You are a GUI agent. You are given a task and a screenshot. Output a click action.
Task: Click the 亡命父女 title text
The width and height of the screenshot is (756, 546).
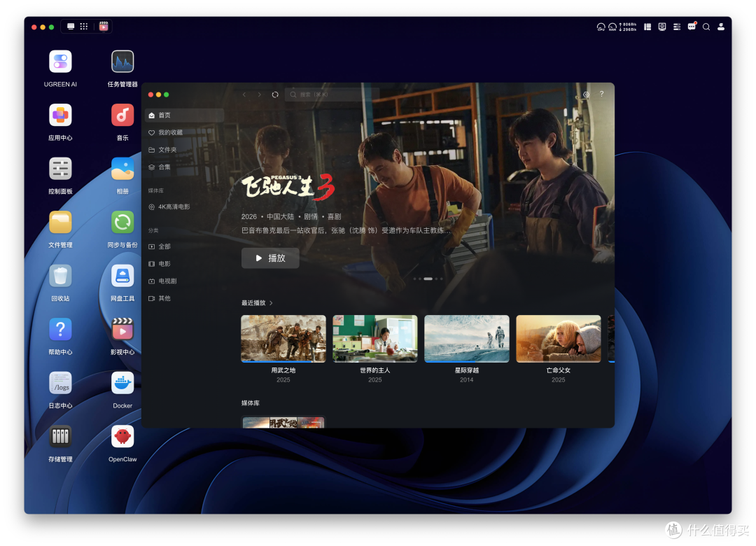click(559, 370)
